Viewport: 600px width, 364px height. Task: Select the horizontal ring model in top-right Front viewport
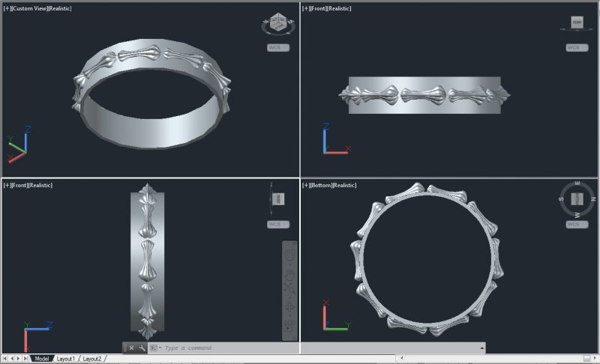pyautogui.click(x=424, y=94)
